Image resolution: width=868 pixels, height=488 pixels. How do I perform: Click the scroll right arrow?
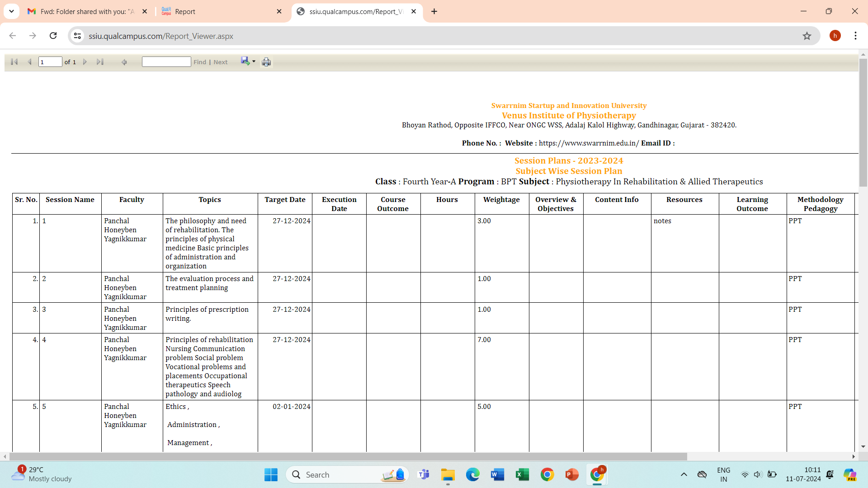click(854, 456)
